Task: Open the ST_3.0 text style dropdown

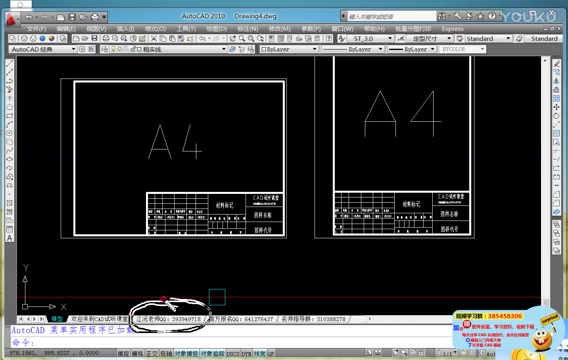Action: pyautogui.click(x=370, y=38)
